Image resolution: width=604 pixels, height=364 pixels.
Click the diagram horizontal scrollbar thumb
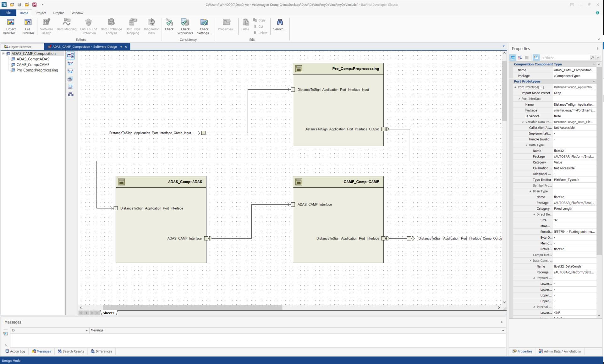[192, 308]
